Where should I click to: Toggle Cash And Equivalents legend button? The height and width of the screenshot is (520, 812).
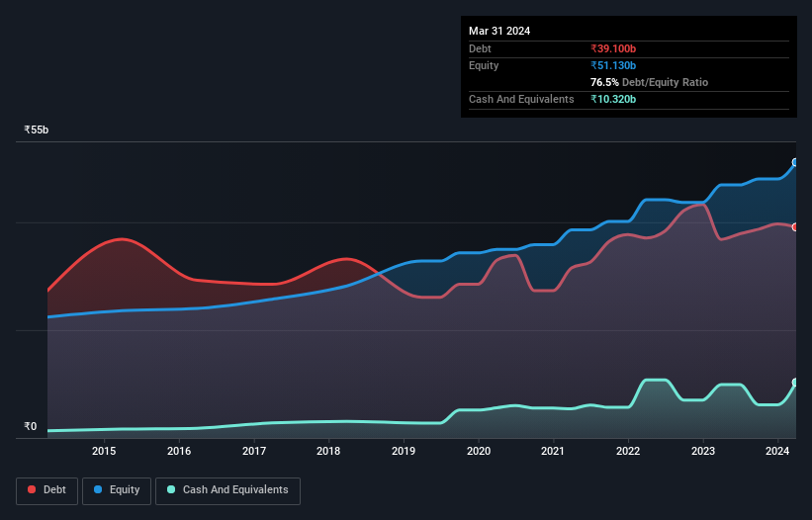tap(227, 490)
